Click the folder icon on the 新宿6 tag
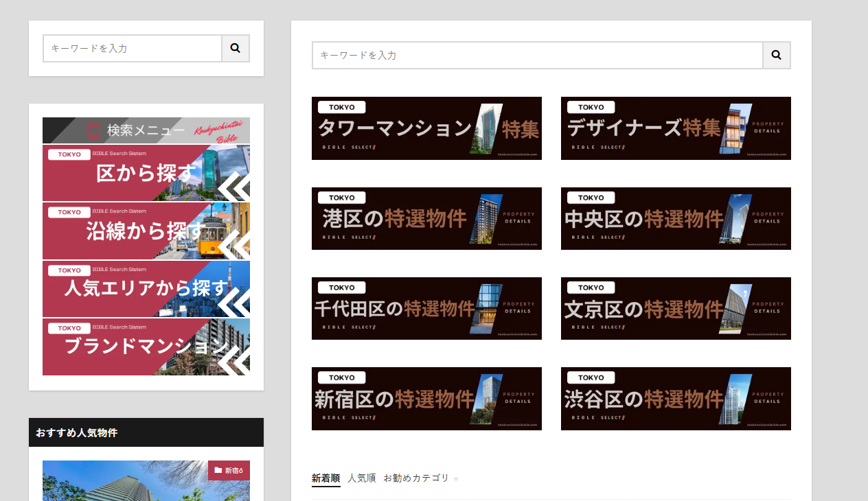The height and width of the screenshot is (501, 868). (x=219, y=470)
